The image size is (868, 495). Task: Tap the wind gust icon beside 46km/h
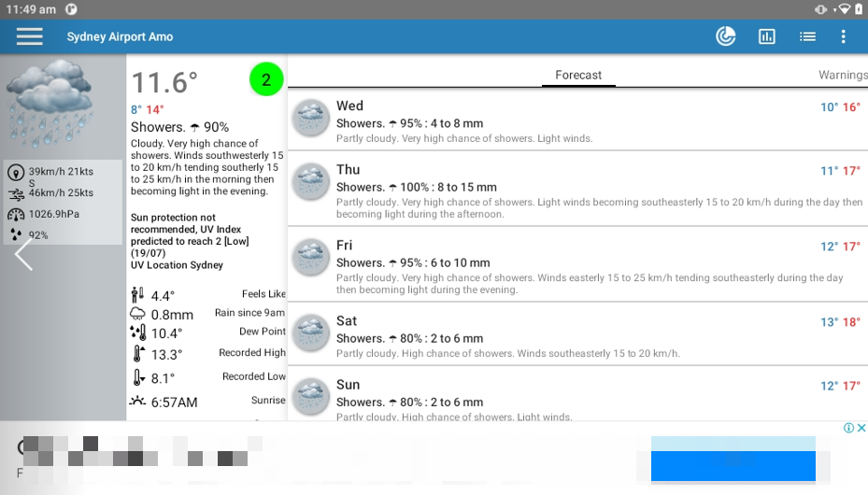pyautogui.click(x=16, y=193)
